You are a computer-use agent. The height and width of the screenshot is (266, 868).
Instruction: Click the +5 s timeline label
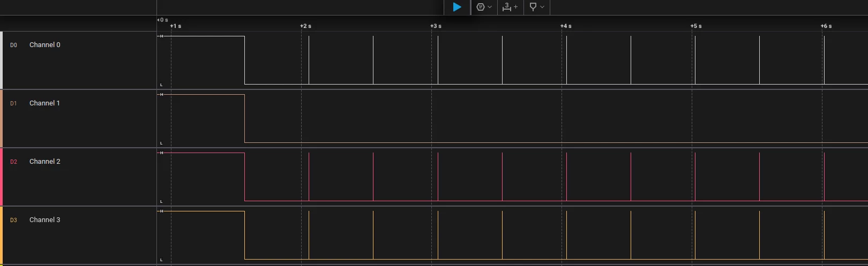(696, 26)
